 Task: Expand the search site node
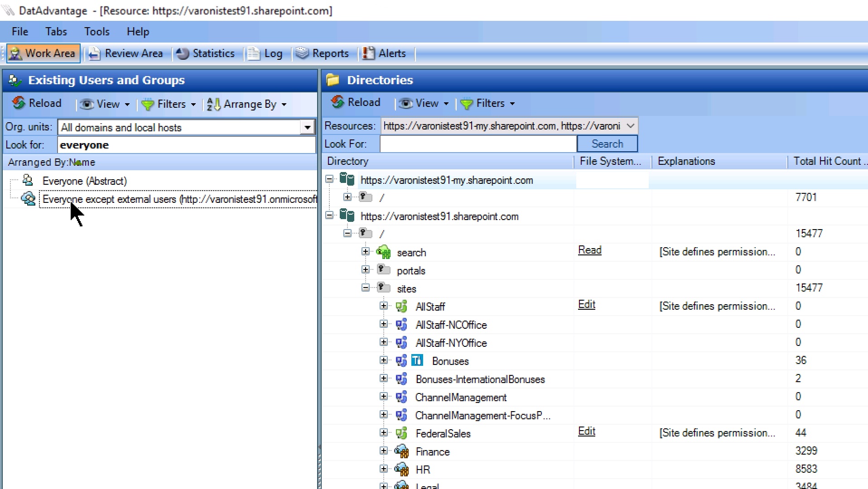point(366,251)
